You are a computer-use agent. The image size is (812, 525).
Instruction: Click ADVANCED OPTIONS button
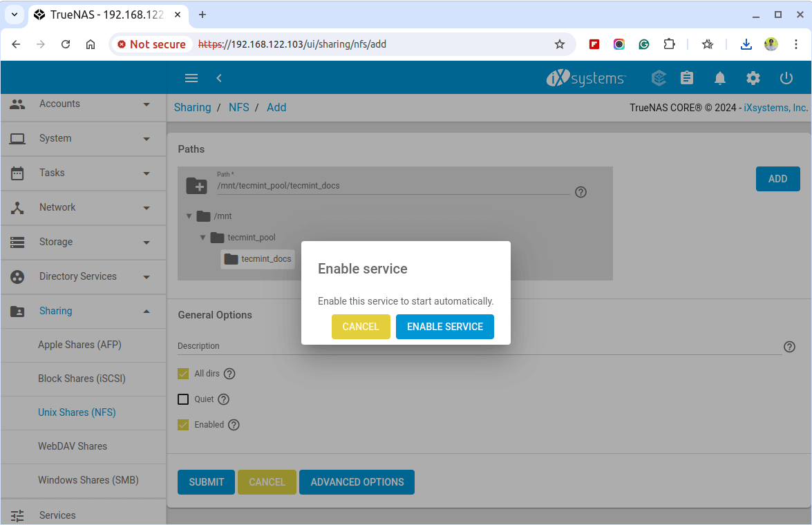tap(357, 482)
